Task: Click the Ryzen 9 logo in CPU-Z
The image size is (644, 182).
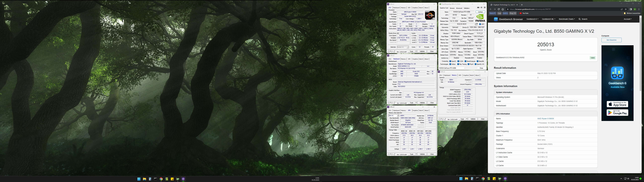Action: click(430, 15)
